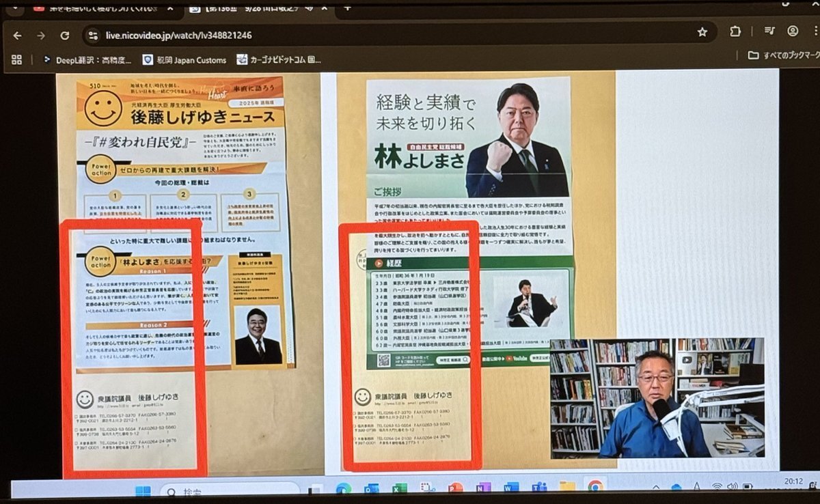Expand the hidden system tray icons chevron
Screen dimensions: 820x504
[656, 488]
